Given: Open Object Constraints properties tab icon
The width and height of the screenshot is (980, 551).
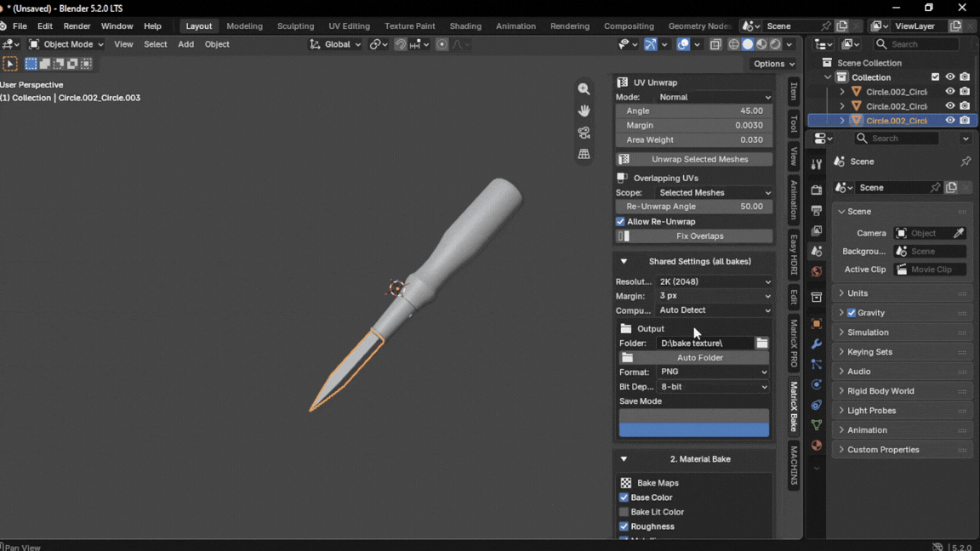Looking at the screenshot, I should point(817,405).
